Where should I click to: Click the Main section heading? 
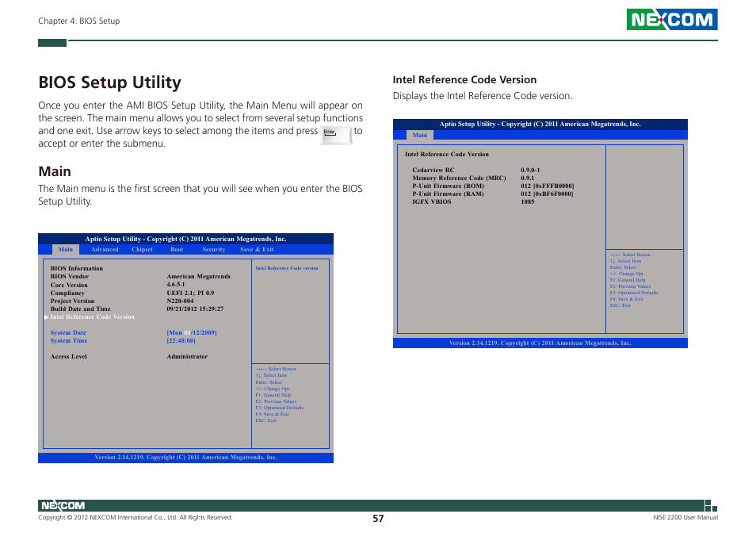[x=55, y=171]
